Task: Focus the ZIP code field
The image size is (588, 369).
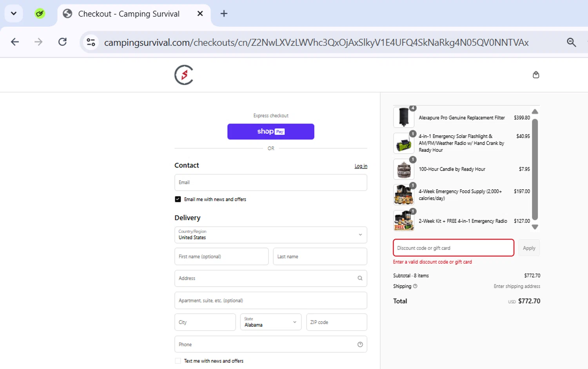Action: point(337,322)
